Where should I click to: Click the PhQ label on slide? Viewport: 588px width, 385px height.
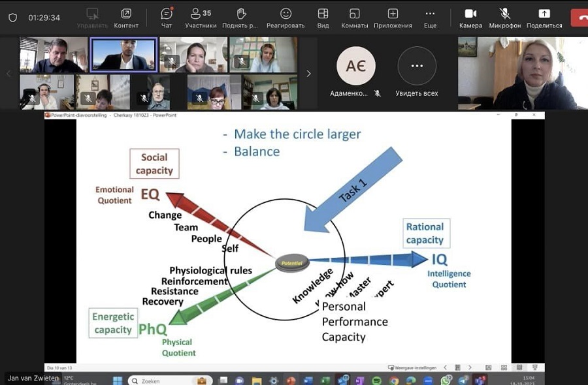pos(153,329)
